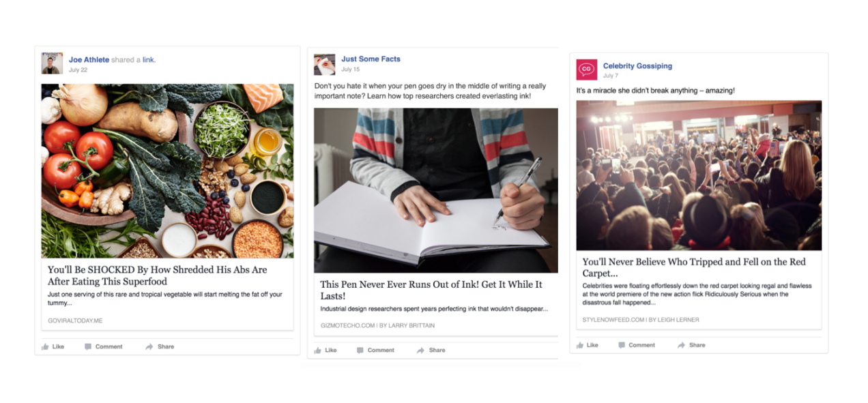The width and height of the screenshot is (868, 403).
Task: Open the 'Shredded His Abs' superfood headline
Action: pyautogui.click(x=158, y=275)
